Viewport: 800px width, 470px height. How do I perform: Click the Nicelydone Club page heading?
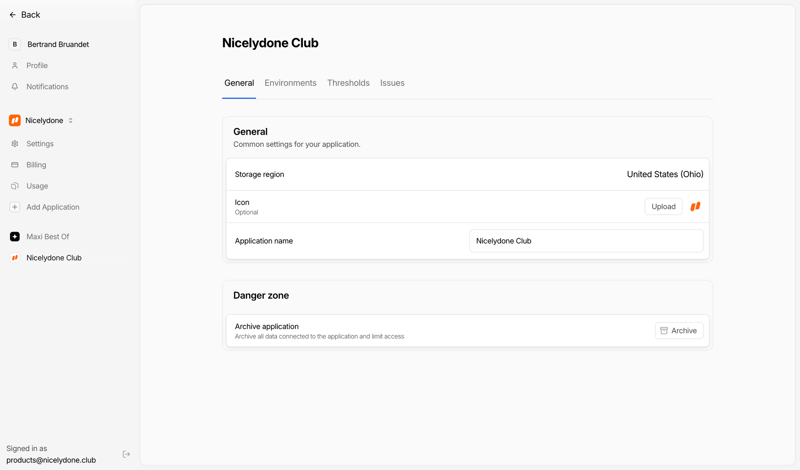point(270,43)
